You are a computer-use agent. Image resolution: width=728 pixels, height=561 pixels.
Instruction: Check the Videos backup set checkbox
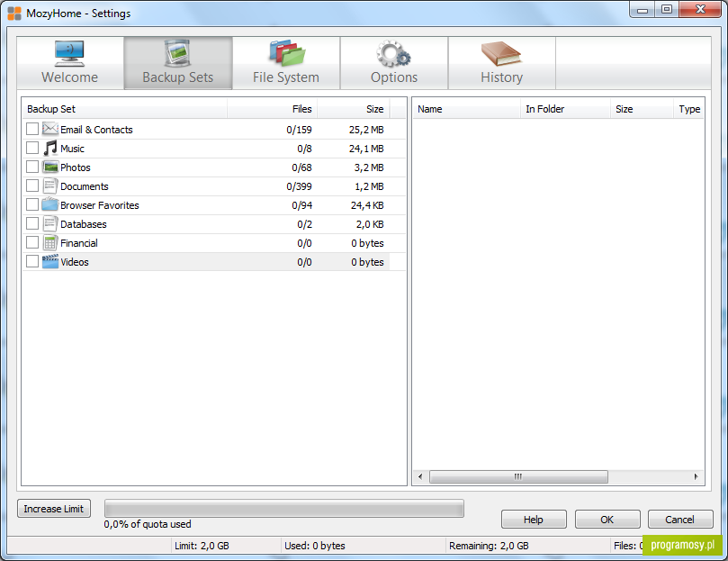click(32, 261)
